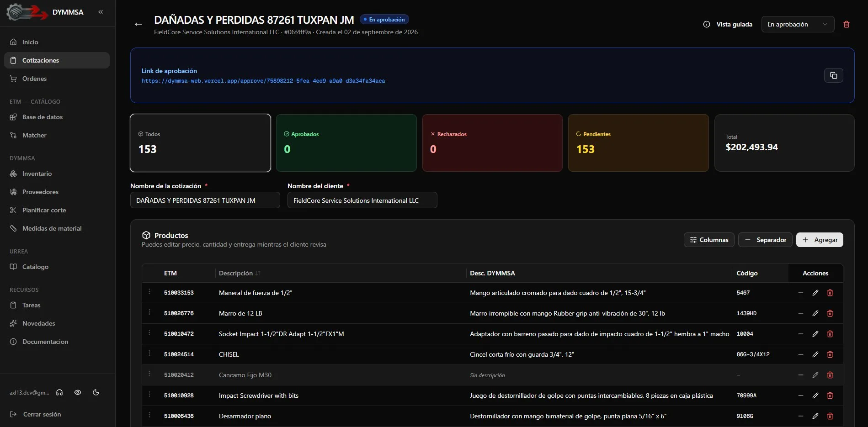The image size is (868, 427).
Task: Filter by Pendientes card
Action: tap(638, 143)
